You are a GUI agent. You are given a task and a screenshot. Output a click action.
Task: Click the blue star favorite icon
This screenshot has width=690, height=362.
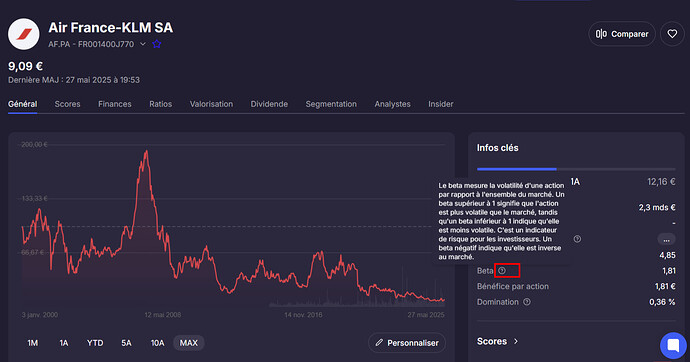point(157,44)
